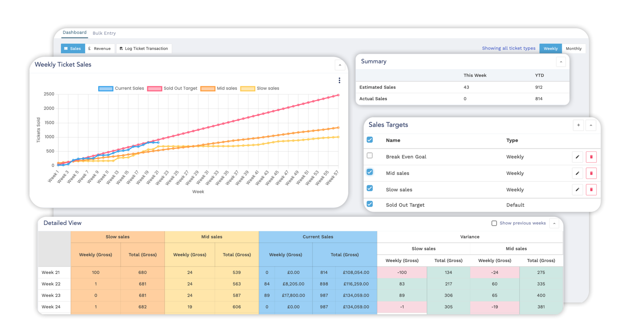Viewport: 644px width, 330px height.
Task: Select the Dashboard tab
Action: [x=74, y=32]
